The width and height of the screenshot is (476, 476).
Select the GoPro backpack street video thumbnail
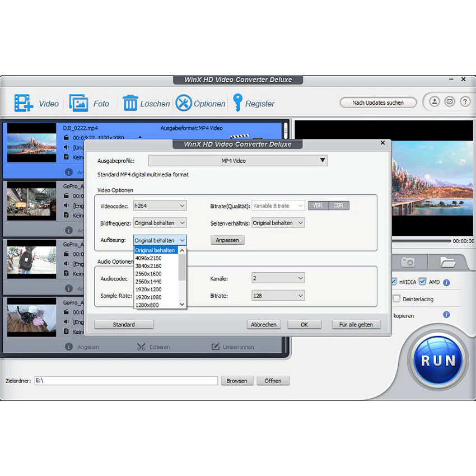coord(31,259)
